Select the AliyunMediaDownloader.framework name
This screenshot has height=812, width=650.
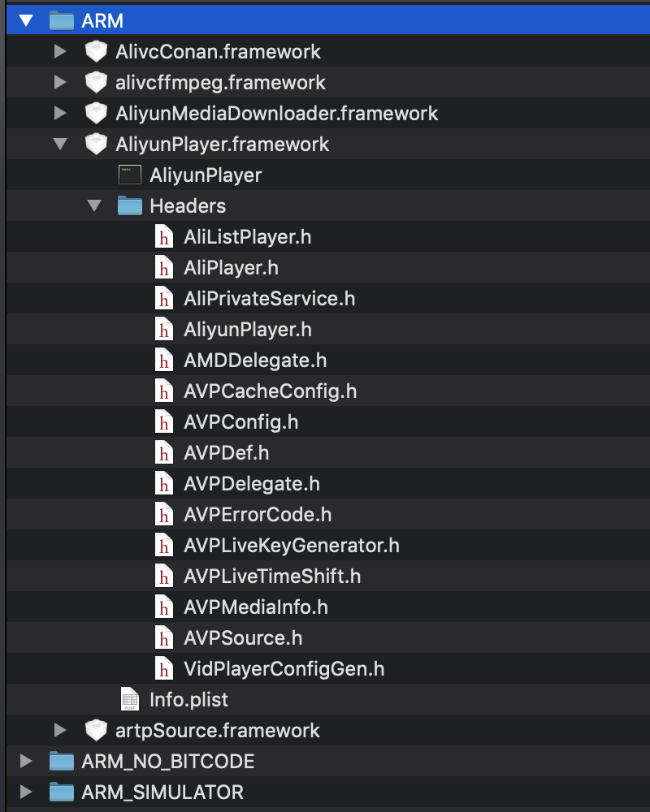tap(277, 113)
